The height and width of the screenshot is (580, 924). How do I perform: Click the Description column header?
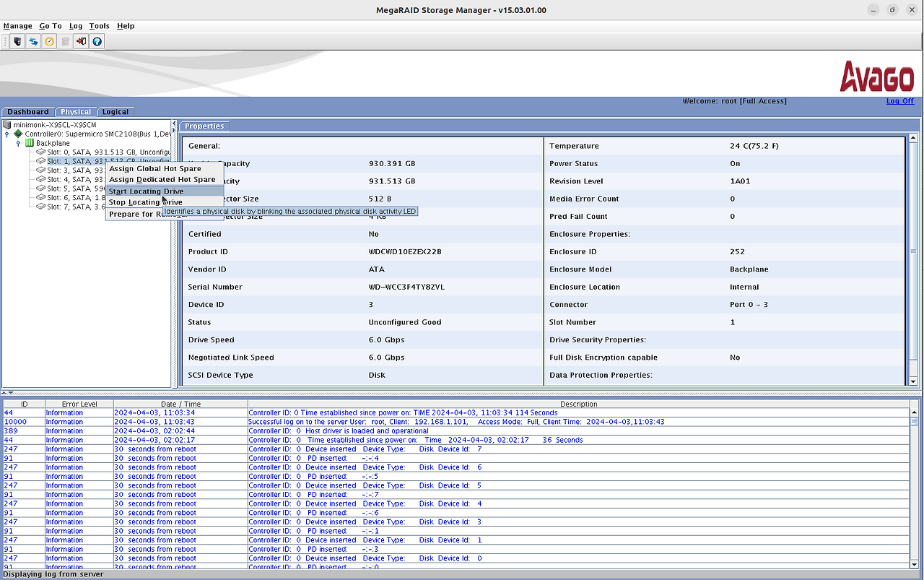click(578, 404)
